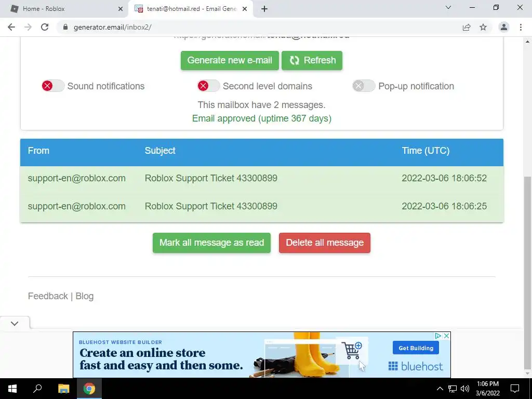Click the timestamp 2022-03-06 18:06:52

pos(444,178)
